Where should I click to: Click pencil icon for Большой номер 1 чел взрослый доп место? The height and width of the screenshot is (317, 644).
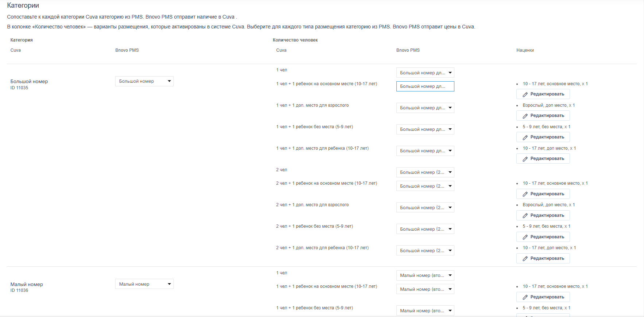(x=525, y=116)
